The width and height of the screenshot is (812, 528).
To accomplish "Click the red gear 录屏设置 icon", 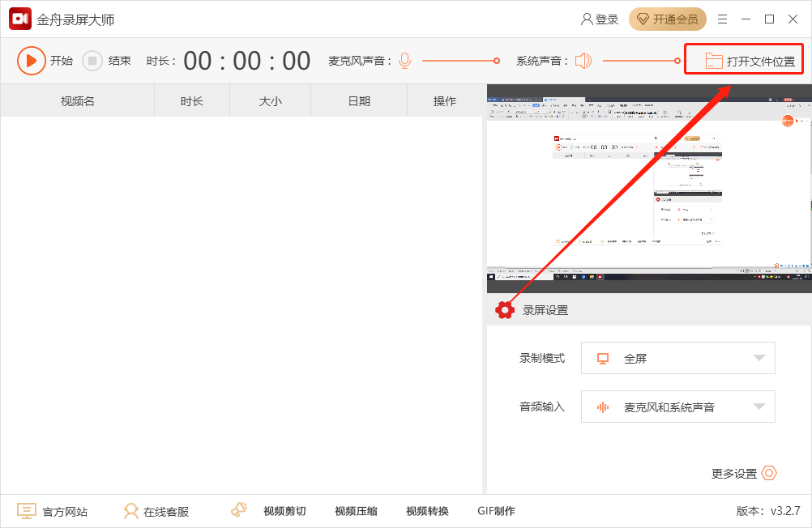I will 505,310.
